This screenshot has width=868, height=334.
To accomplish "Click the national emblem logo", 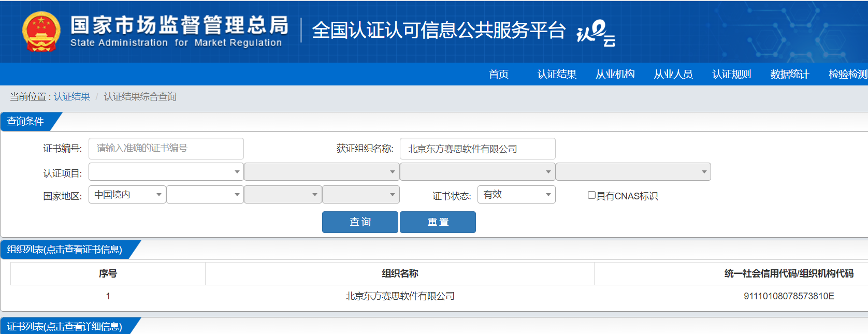I will pyautogui.click(x=41, y=32).
